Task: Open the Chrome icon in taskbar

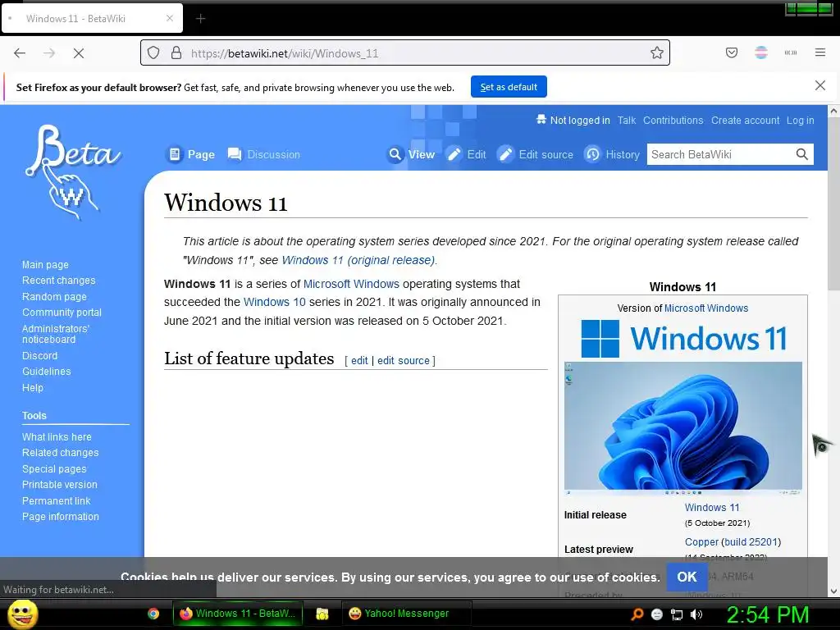Action: pos(153,614)
